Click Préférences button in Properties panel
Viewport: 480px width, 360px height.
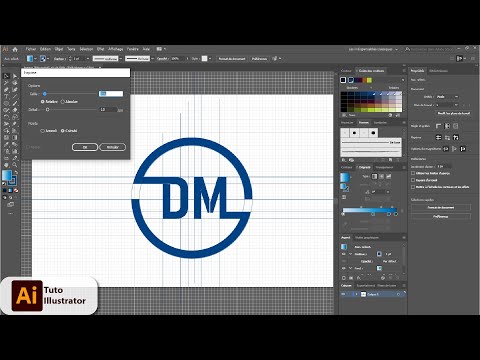tap(441, 216)
